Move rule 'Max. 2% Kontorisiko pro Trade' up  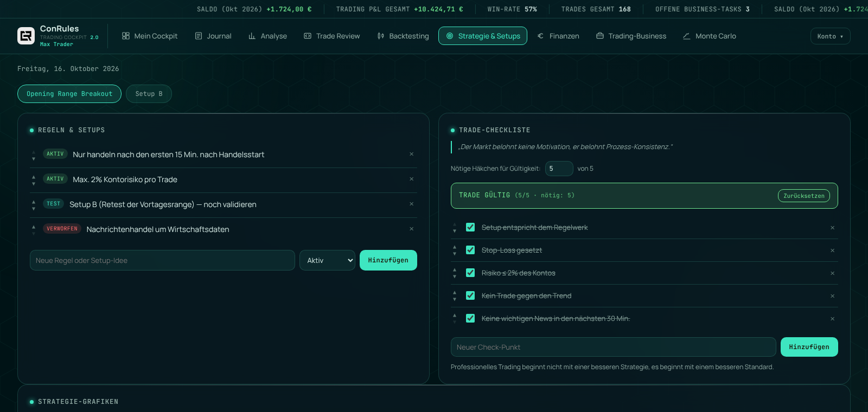(34, 177)
